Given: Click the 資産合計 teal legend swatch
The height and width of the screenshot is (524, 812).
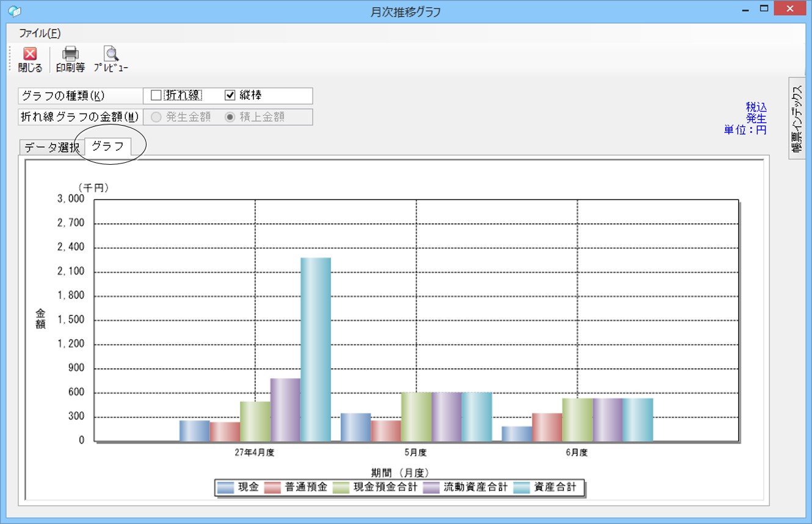Looking at the screenshot, I should (522, 487).
